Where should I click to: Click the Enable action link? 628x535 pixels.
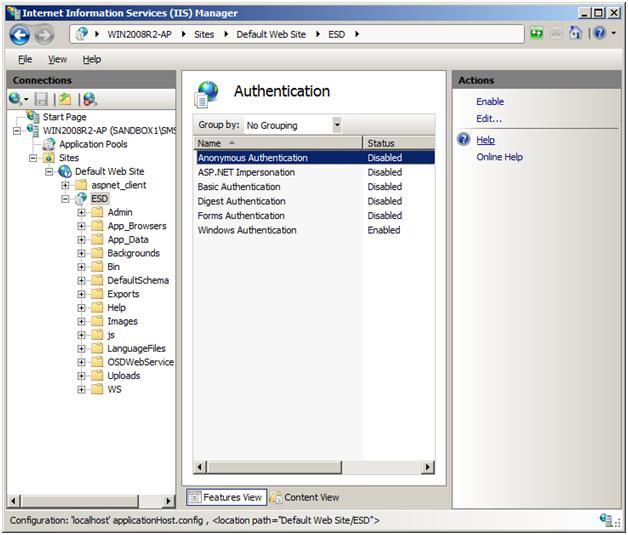coord(490,102)
